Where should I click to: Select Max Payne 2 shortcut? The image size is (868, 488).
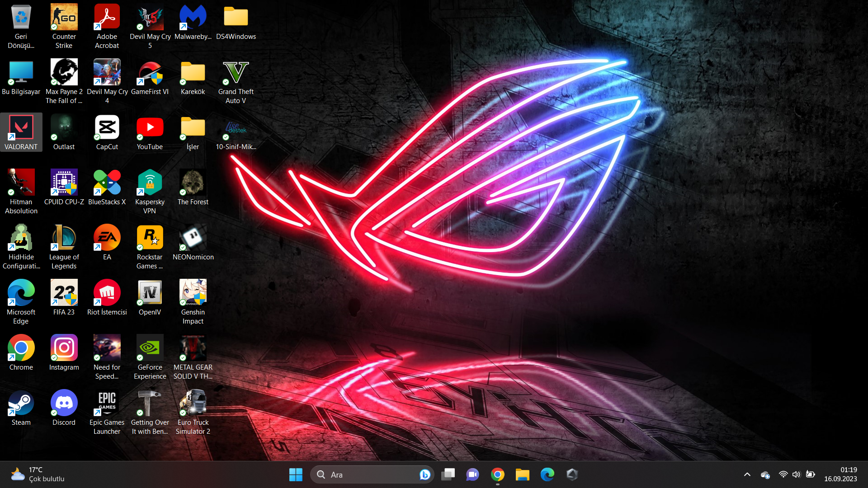[x=64, y=81]
